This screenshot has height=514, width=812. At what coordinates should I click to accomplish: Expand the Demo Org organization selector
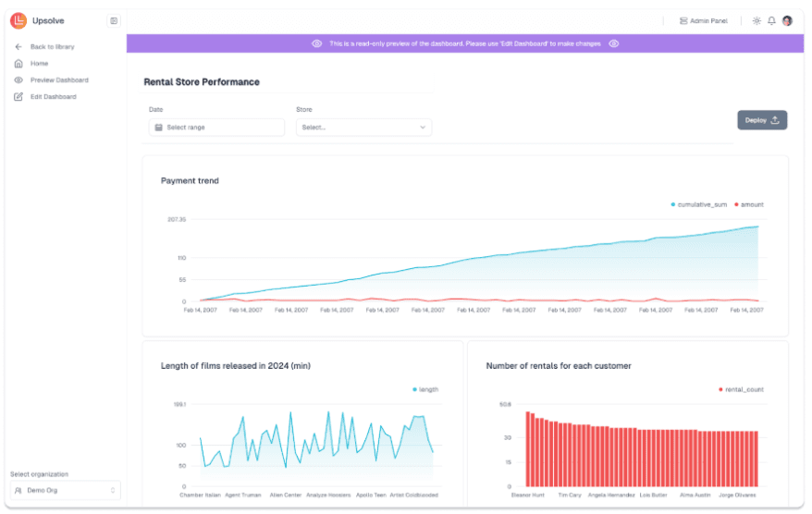point(66,490)
